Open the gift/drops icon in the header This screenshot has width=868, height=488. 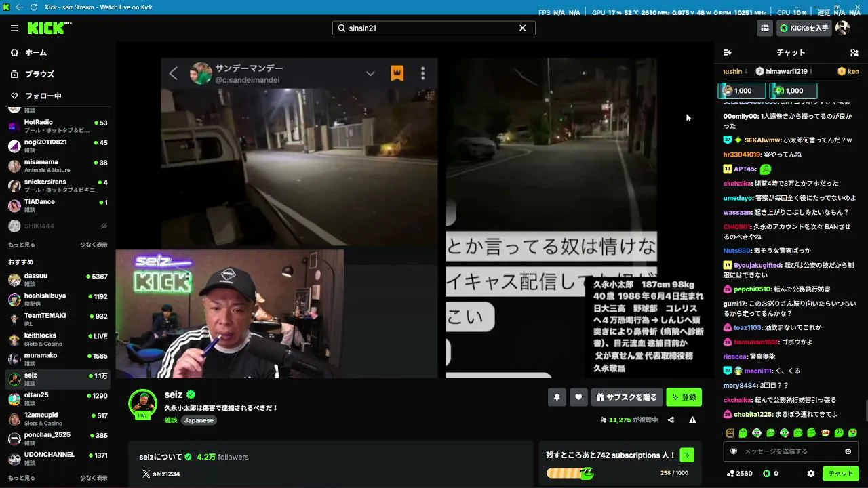pos(765,28)
